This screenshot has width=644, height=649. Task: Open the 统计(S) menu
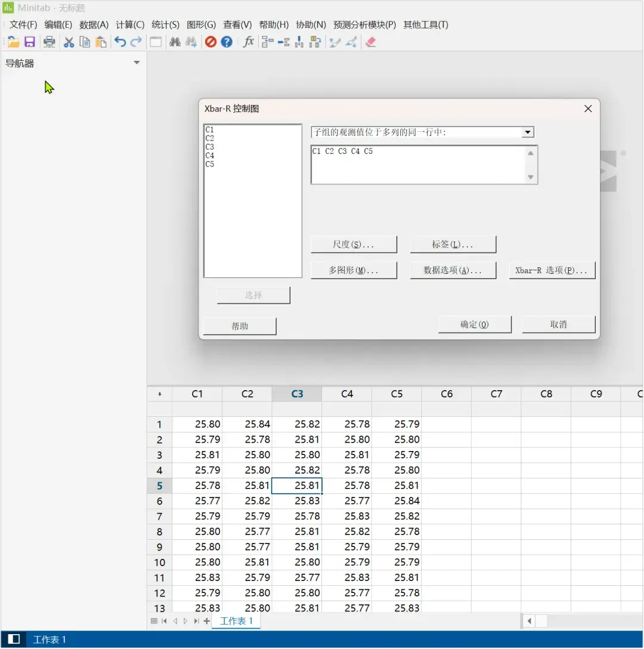point(166,25)
